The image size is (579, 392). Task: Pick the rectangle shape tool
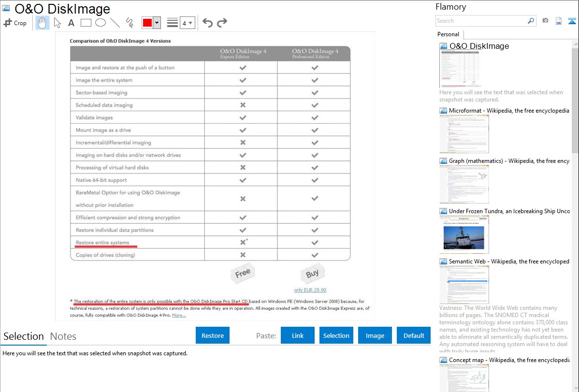click(86, 23)
